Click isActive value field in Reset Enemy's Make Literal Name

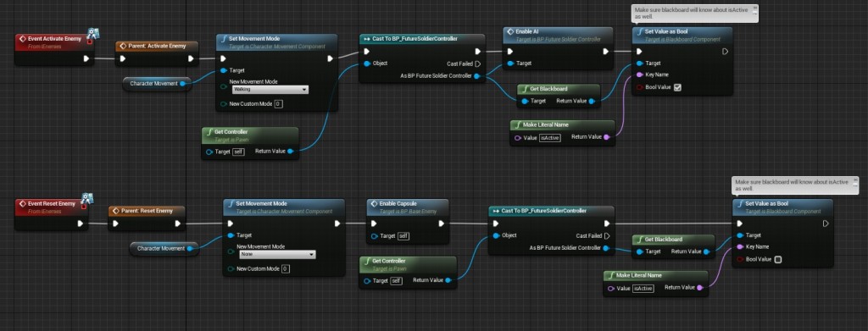coord(643,289)
